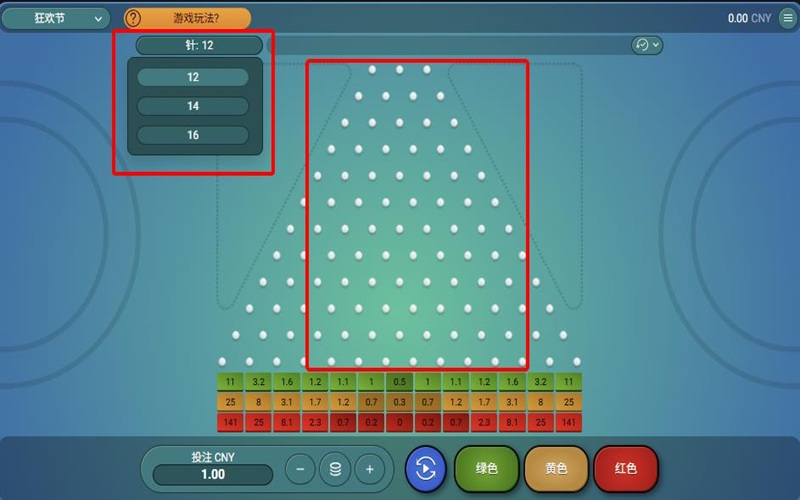Image resolution: width=800 pixels, height=500 pixels.
Task: Drop a ball with the 红色 button
Action: pyautogui.click(x=626, y=468)
